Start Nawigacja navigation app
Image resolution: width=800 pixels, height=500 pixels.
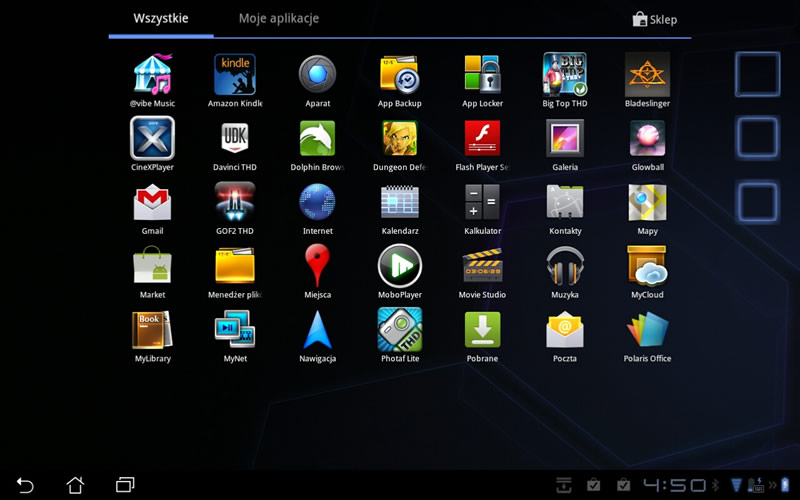(x=317, y=330)
